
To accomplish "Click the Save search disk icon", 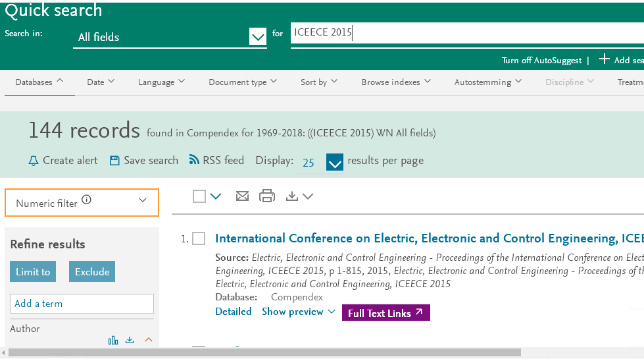I will [114, 160].
